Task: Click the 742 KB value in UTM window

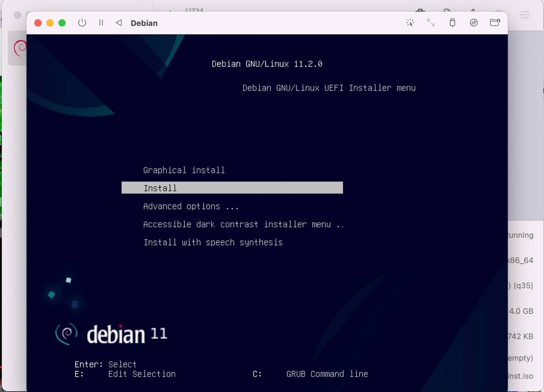Action: click(x=520, y=336)
